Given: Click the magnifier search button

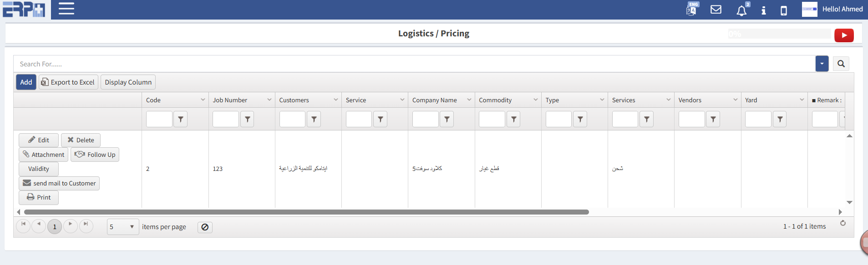Looking at the screenshot, I should [x=841, y=64].
